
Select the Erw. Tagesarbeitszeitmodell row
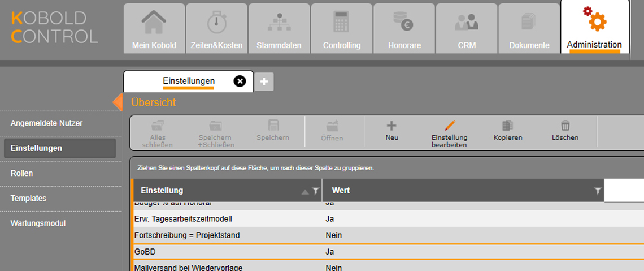coord(389,219)
